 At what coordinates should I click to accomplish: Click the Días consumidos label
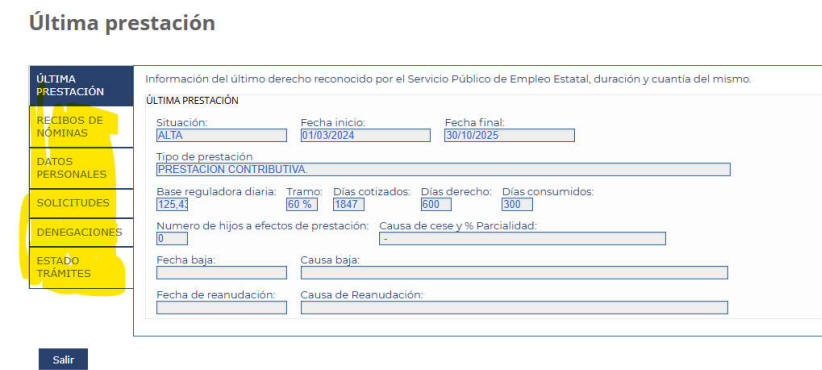click(x=548, y=192)
